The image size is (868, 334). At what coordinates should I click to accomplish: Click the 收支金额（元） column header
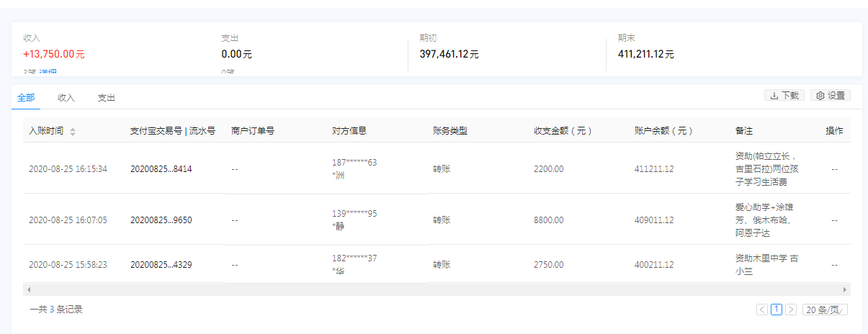point(563,131)
